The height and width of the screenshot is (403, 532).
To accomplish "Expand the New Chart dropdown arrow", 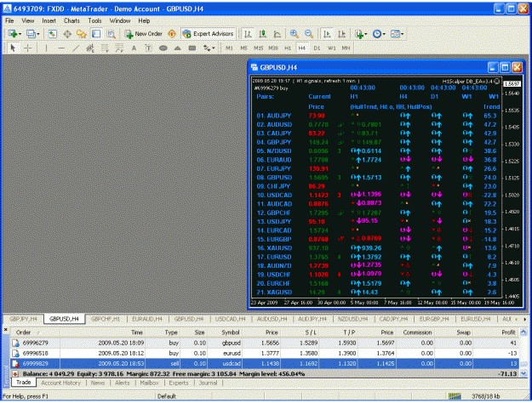I will [x=20, y=34].
